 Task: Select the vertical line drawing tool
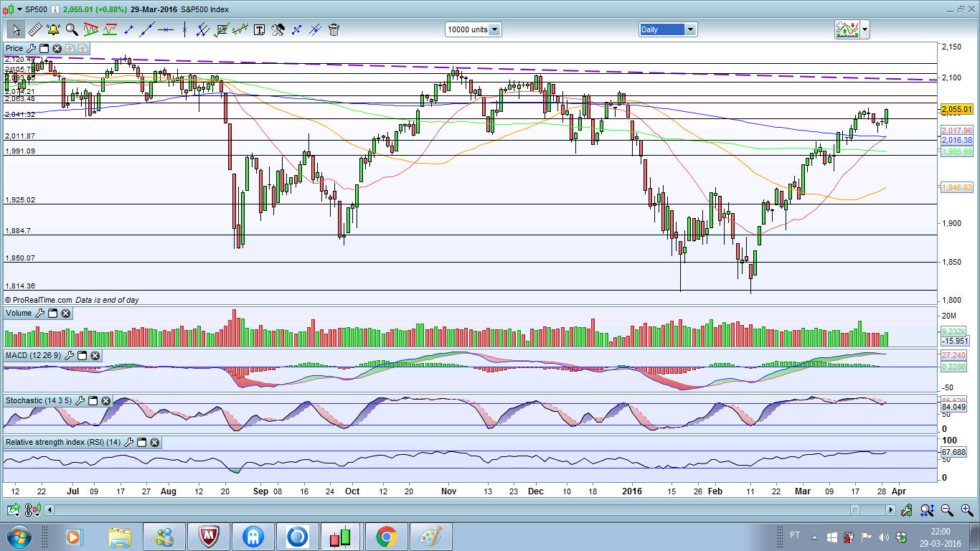[x=184, y=29]
